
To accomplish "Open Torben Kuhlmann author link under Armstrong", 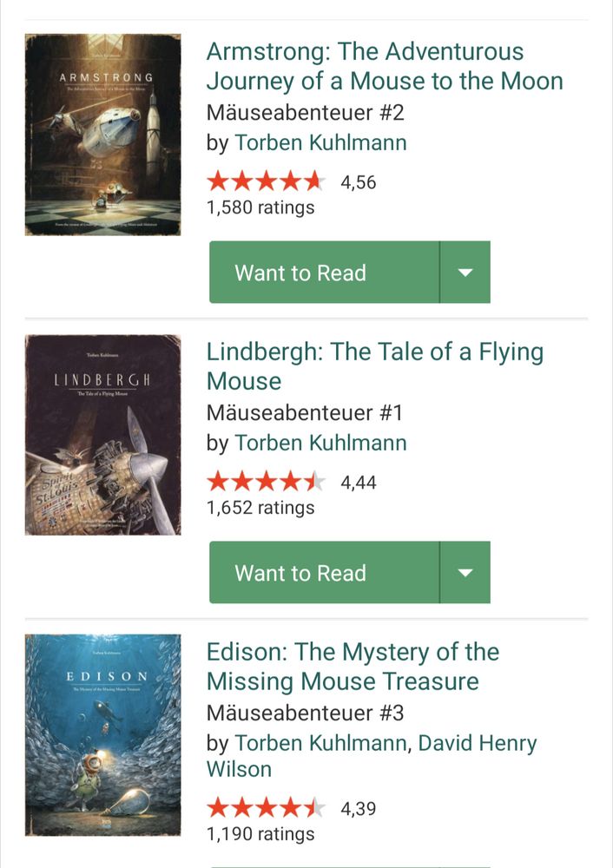I will pos(320,142).
